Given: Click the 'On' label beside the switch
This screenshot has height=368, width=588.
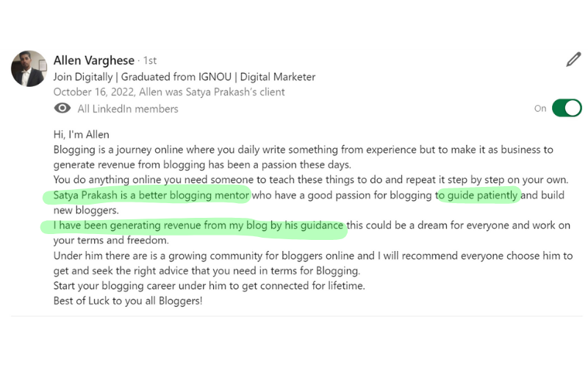Looking at the screenshot, I should pyautogui.click(x=540, y=108).
